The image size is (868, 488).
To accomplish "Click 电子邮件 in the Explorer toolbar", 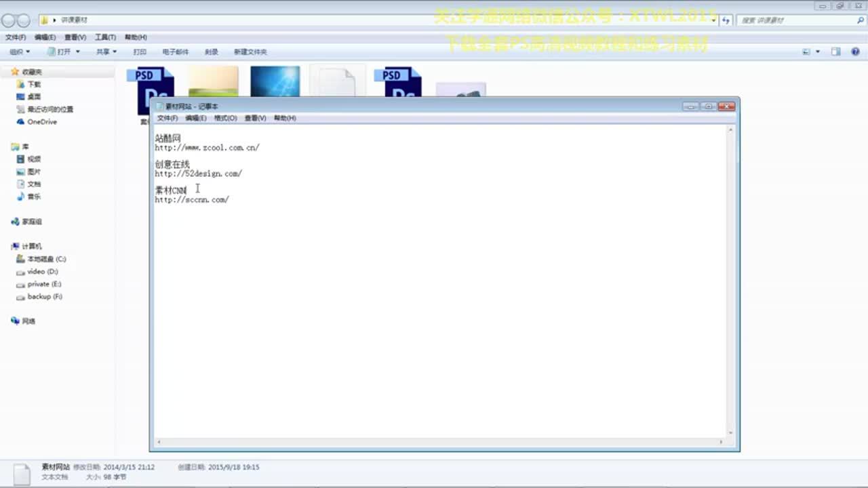I will click(x=176, y=52).
